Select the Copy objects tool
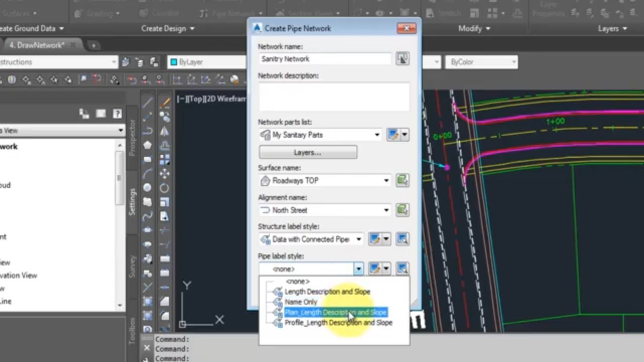This screenshot has height=362, width=644. point(165,117)
